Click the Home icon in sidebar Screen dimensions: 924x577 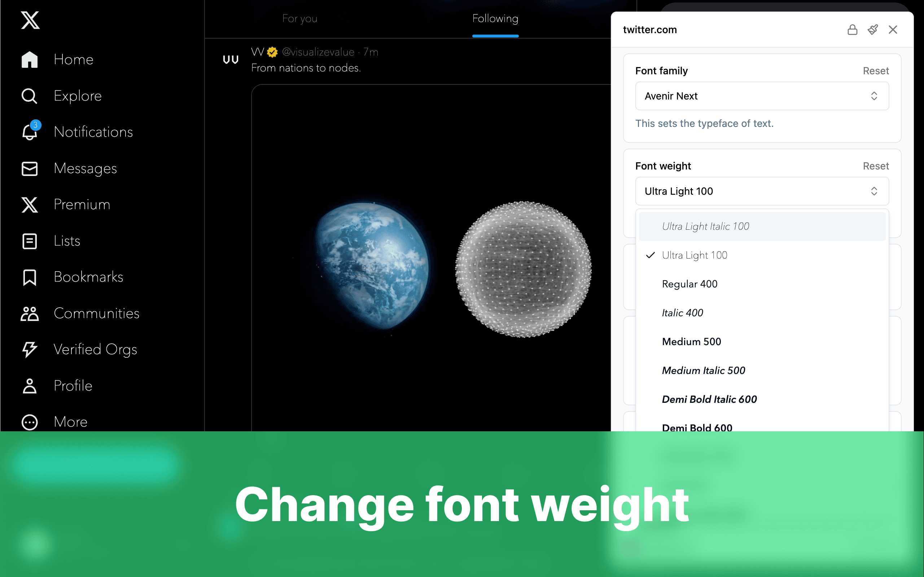tap(29, 58)
